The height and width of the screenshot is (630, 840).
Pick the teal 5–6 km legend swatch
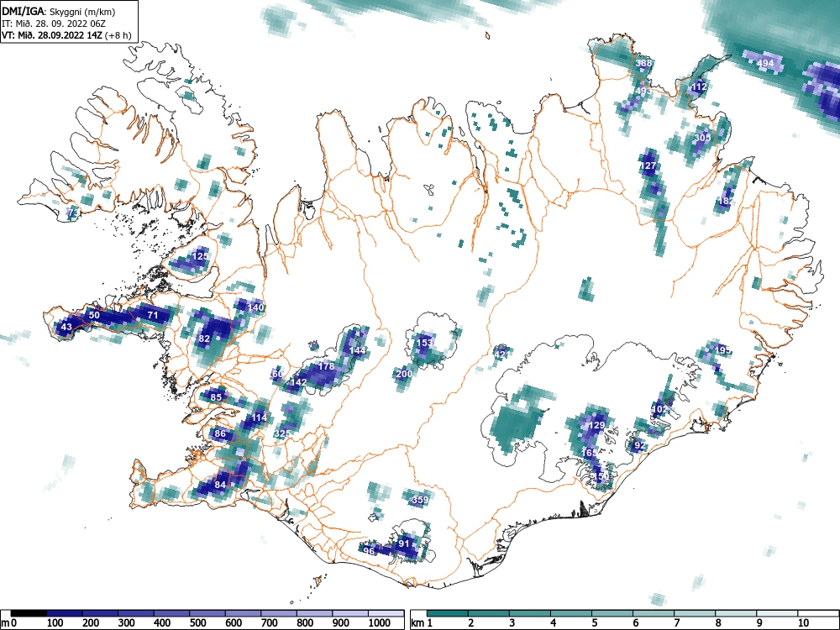click(612, 613)
